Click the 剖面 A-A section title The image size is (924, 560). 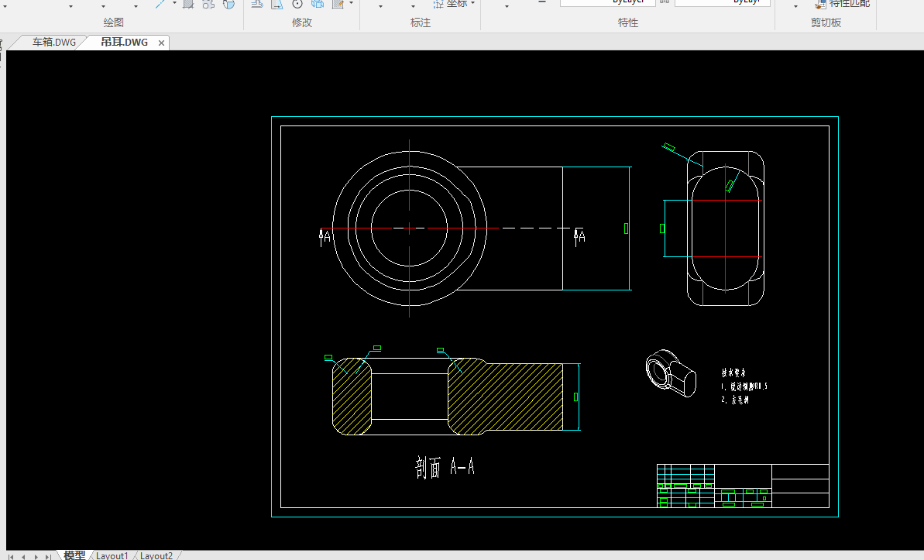[x=445, y=467]
